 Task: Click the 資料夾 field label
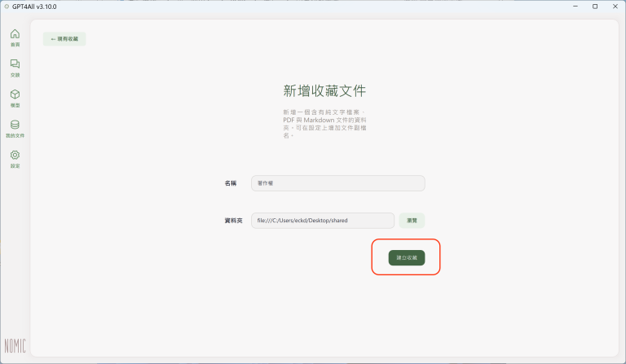[x=233, y=220]
